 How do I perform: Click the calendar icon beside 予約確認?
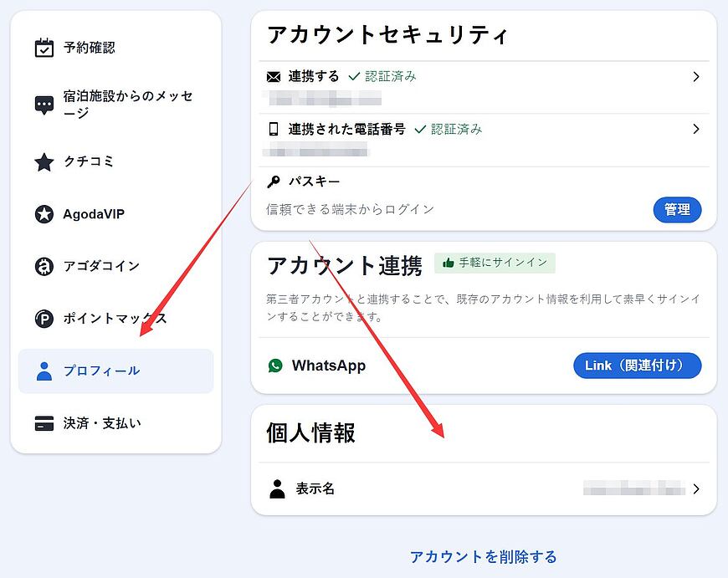pyautogui.click(x=44, y=48)
